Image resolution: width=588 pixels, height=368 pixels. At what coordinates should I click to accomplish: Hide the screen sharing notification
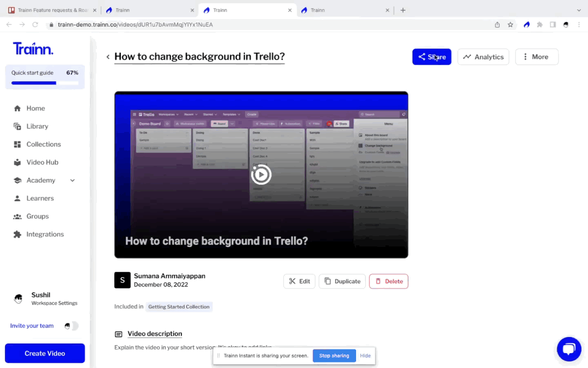click(x=365, y=355)
